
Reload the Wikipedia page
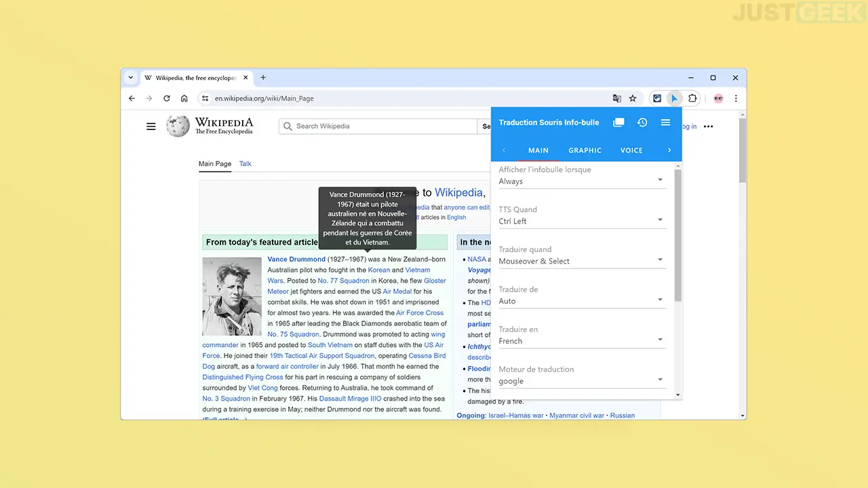[x=167, y=98]
